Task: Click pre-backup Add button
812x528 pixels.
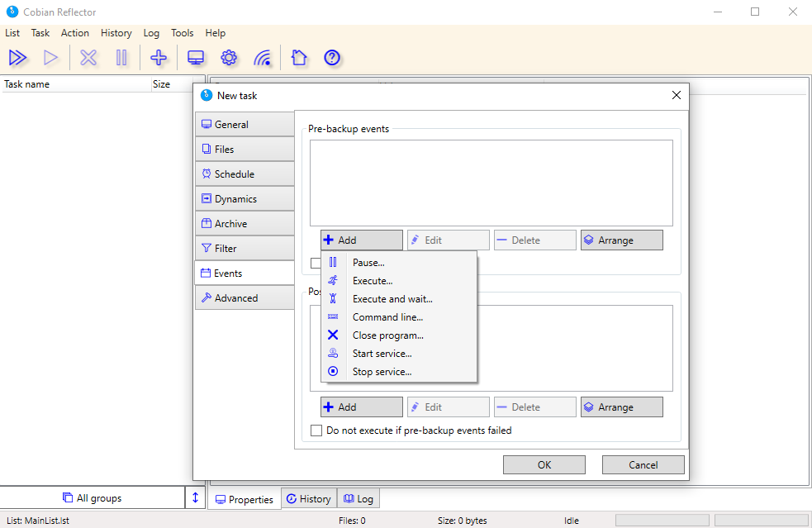Action: click(x=362, y=240)
